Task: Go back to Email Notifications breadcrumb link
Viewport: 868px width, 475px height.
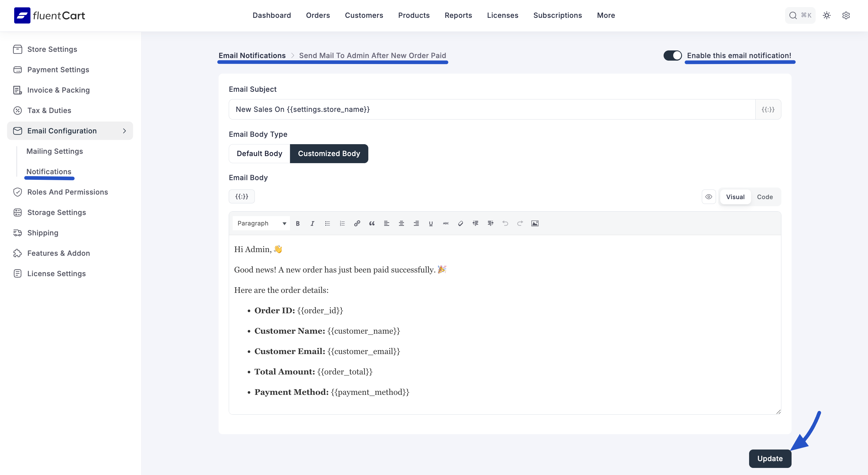Action: tap(252, 55)
